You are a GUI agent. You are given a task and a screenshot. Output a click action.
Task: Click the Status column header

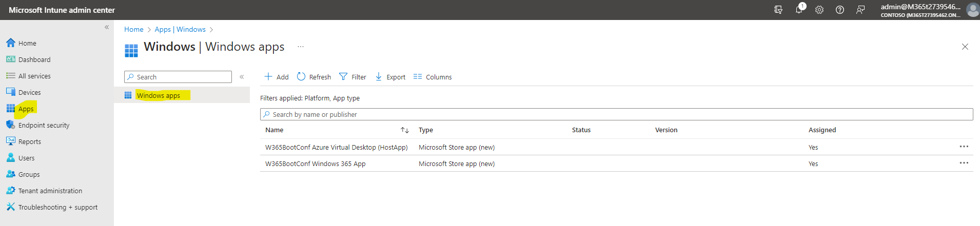(x=581, y=130)
